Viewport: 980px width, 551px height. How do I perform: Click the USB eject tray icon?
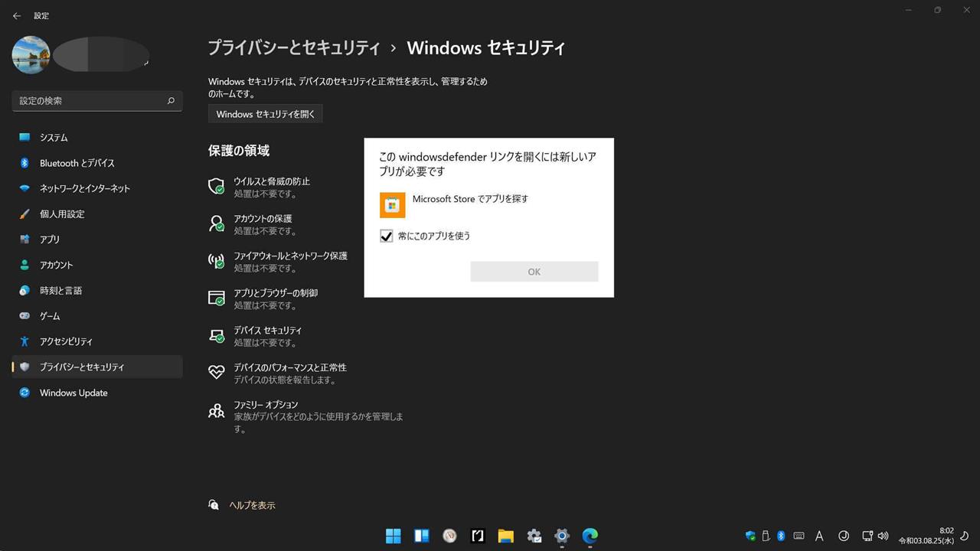pos(766,536)
